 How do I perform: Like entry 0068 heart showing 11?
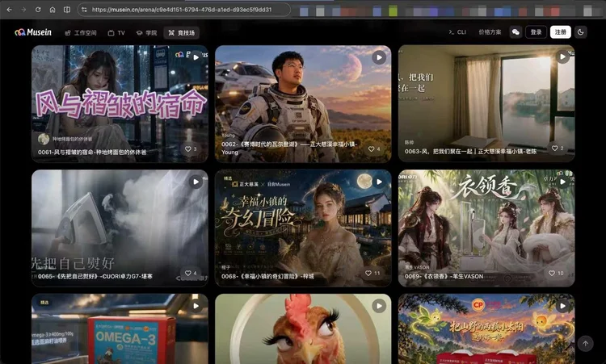pyautogui.click(x=372, y=273)
